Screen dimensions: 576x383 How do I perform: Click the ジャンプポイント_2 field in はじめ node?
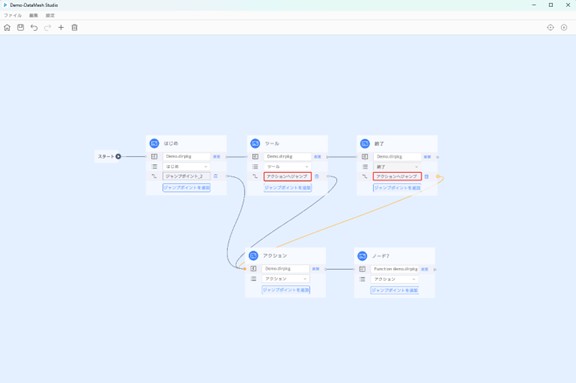point(187,176)
